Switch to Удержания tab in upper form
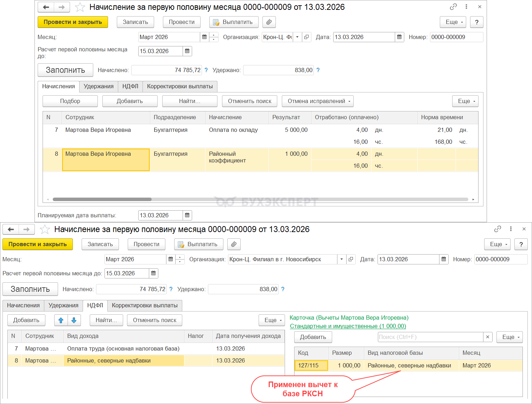Image resolution: width=532 pixels, height=404 pixels. [x=99, y=86]
